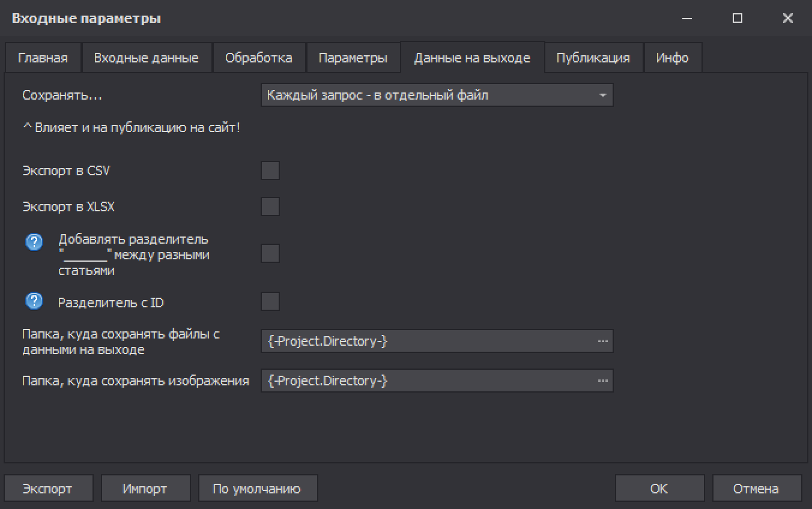This screenshot has width=812, height=509.
Task: Enable the Экспорт в XLSX checkbox
Action: [x=270, y=206]
